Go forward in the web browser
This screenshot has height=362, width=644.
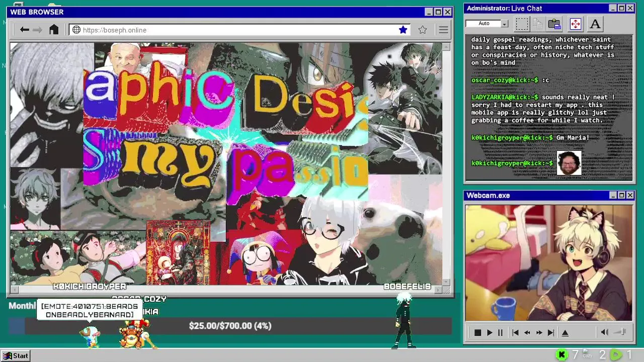(38, 30)
